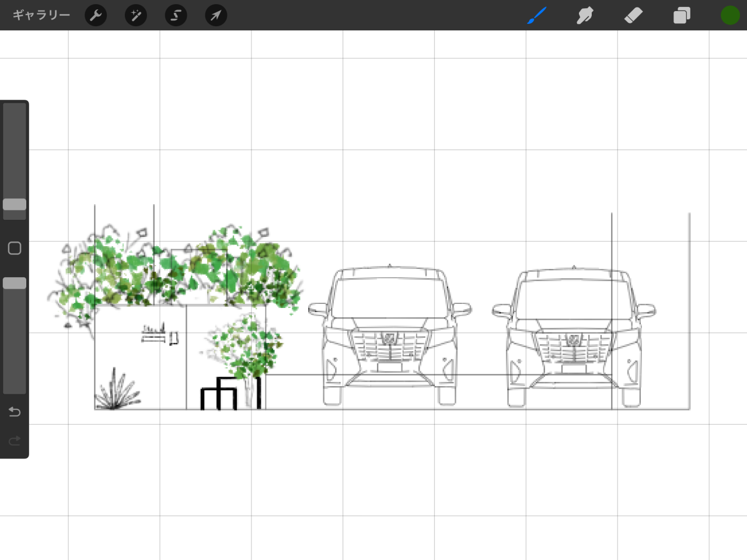The height and width of the screenshot is (560, 747).
Task: Open the Adjustments magic wand menu
Action: coord(136,15)
